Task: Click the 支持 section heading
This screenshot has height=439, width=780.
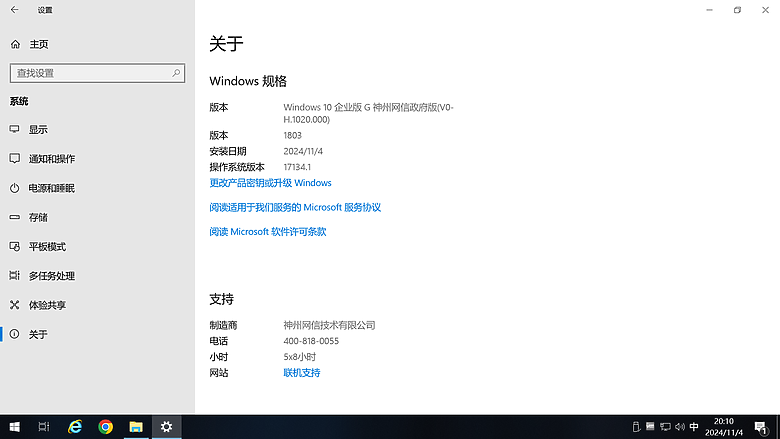Action: point(221,299)
